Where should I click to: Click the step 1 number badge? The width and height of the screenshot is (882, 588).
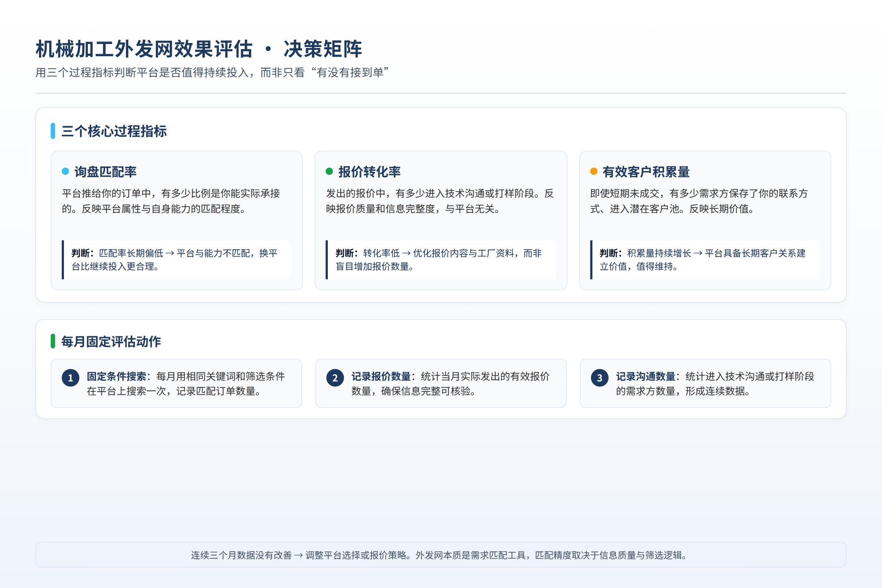71,378
